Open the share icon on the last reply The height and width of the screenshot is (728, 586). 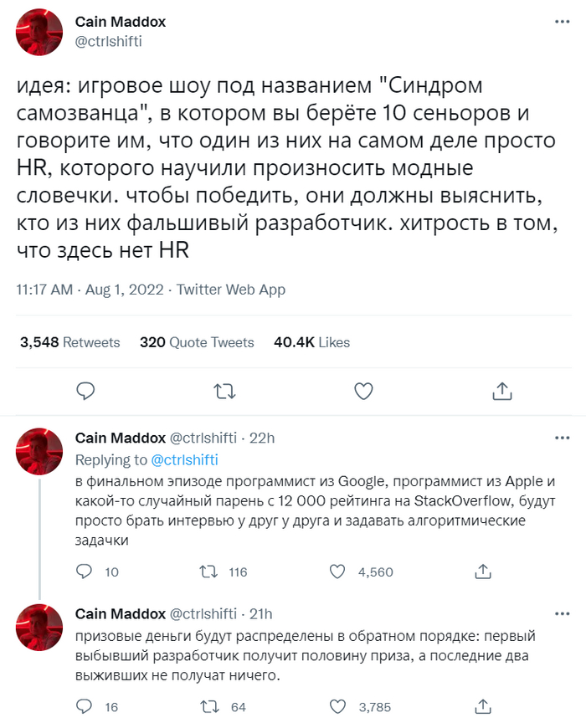coord(482,706)
